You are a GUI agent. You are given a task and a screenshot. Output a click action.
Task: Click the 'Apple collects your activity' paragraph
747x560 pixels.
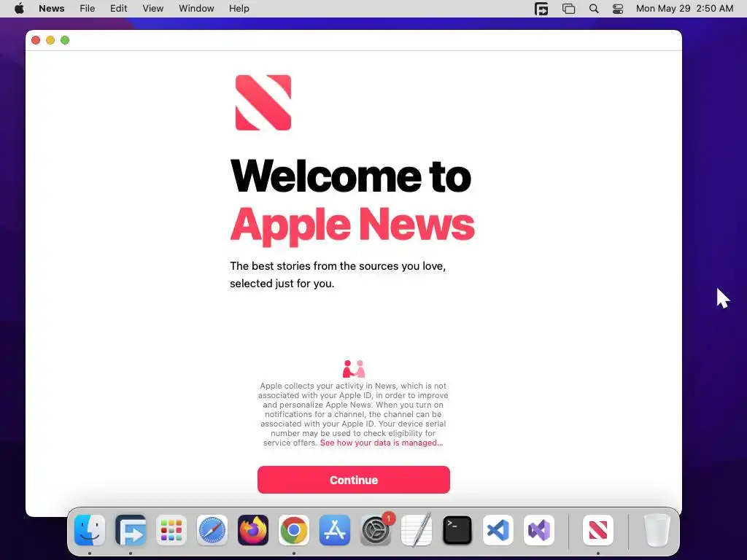(x=353, y=414)
